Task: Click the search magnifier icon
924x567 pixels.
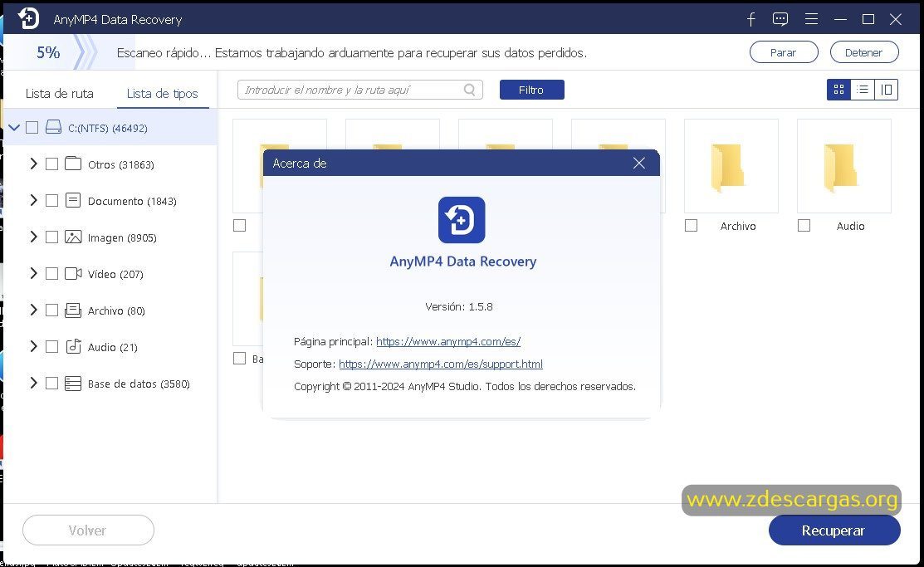Action: click(x=469, y=90)
